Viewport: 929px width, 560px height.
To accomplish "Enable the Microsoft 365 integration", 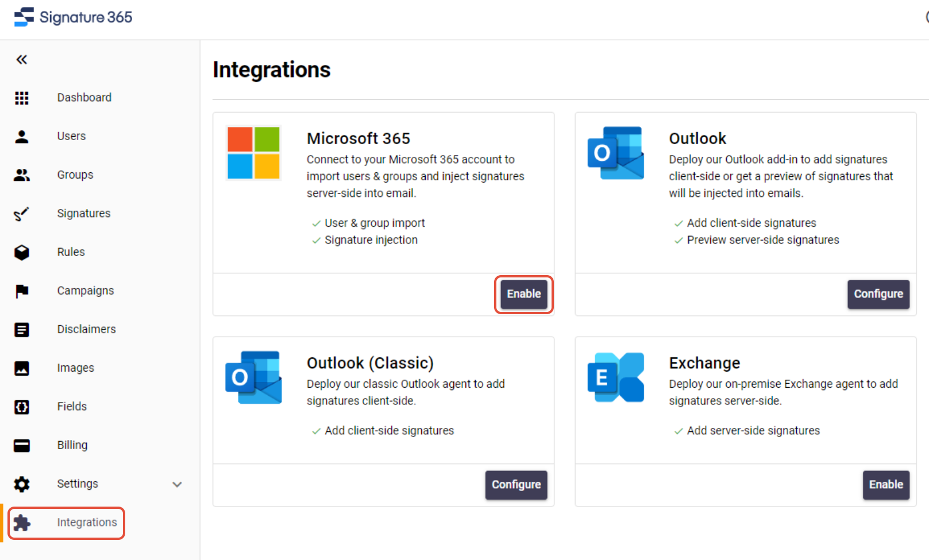I will point(524,294).
